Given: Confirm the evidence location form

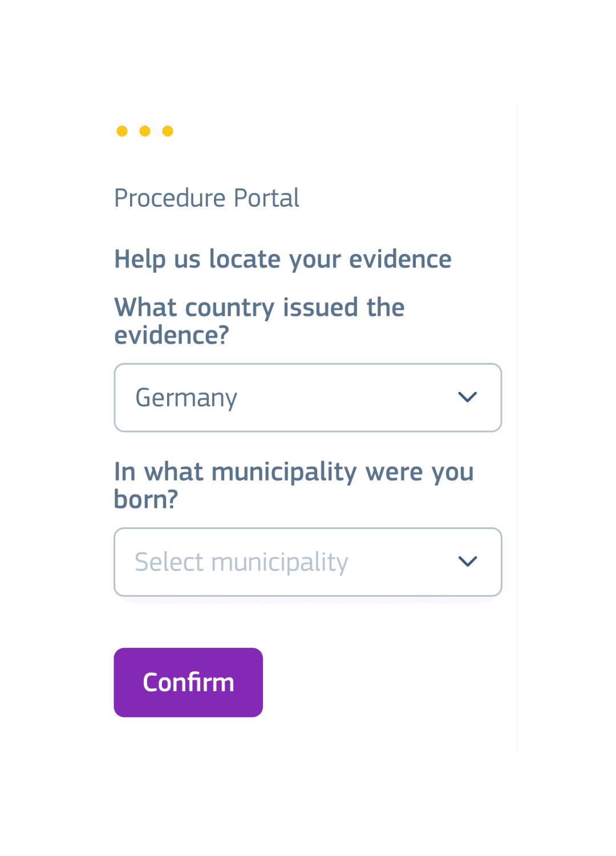Looking at the screenshot, I should coord(188,683).
